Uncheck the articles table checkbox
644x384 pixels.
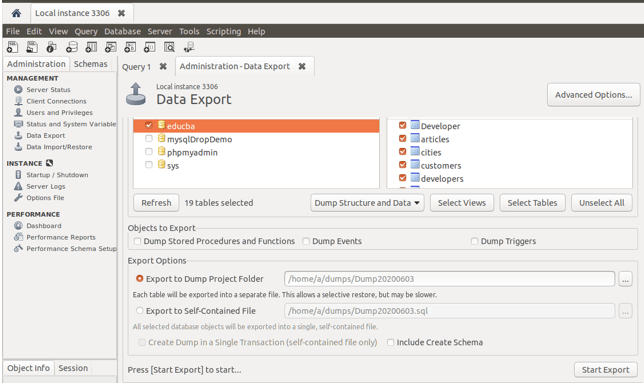click(x=402, y=139)
